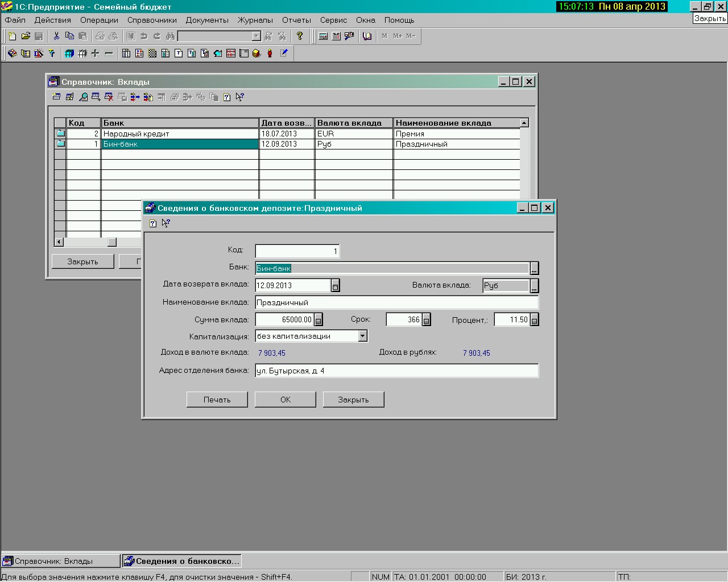This screenshot has width=728, height=582.
Task: Switch to the Сведения о банковско... window tab
Action: click(x=181, y=561)
